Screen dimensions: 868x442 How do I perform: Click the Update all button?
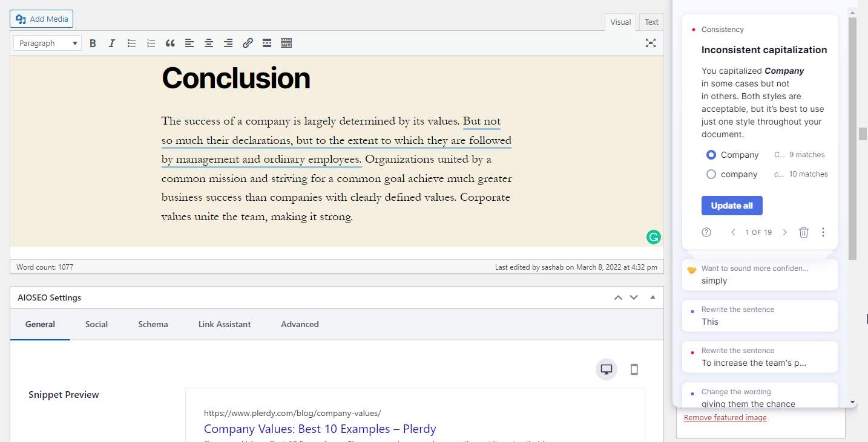click(x=732, y=205)
